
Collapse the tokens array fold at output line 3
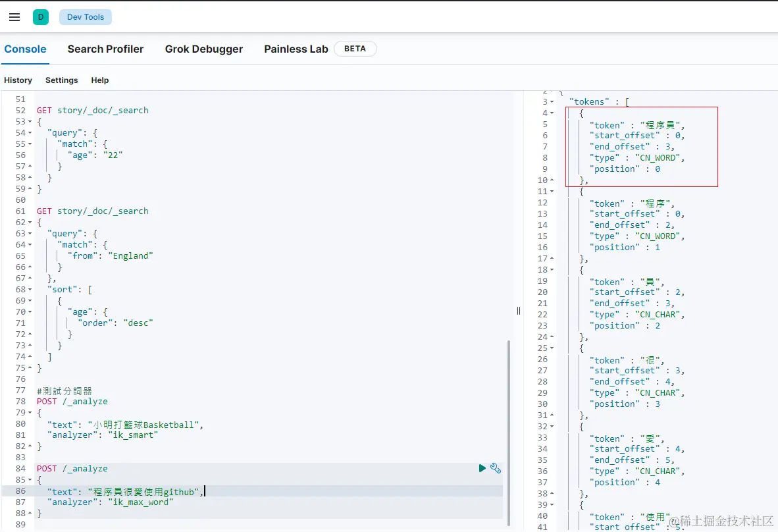tap(552, 102)
